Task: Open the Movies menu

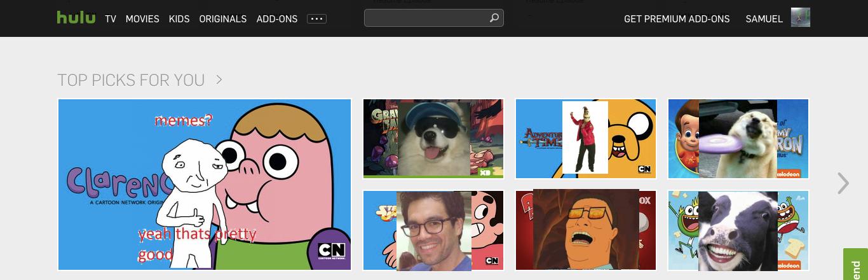Action: [142, 19]
